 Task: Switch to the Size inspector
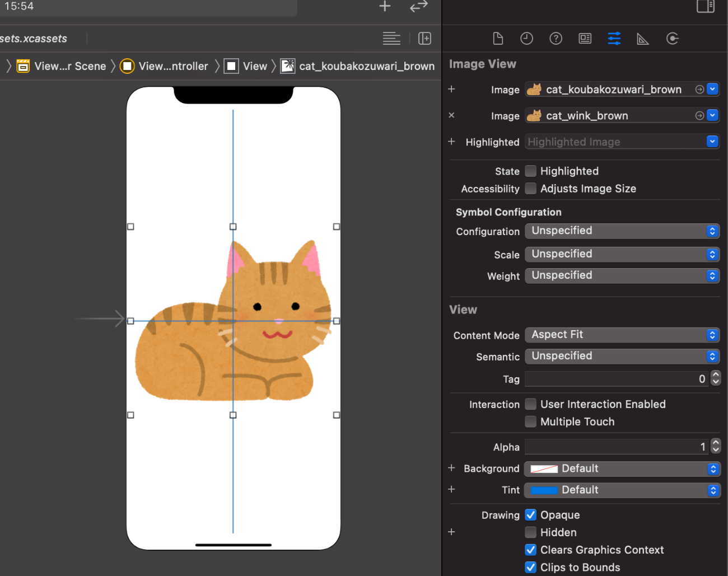coord(643,39)
